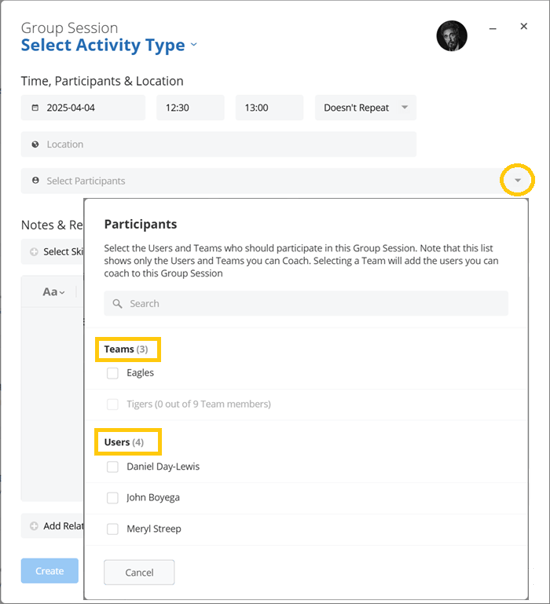The width and height of the screenshot is (550, 604).
Task: Click the Create button
Action: [50, 571]
